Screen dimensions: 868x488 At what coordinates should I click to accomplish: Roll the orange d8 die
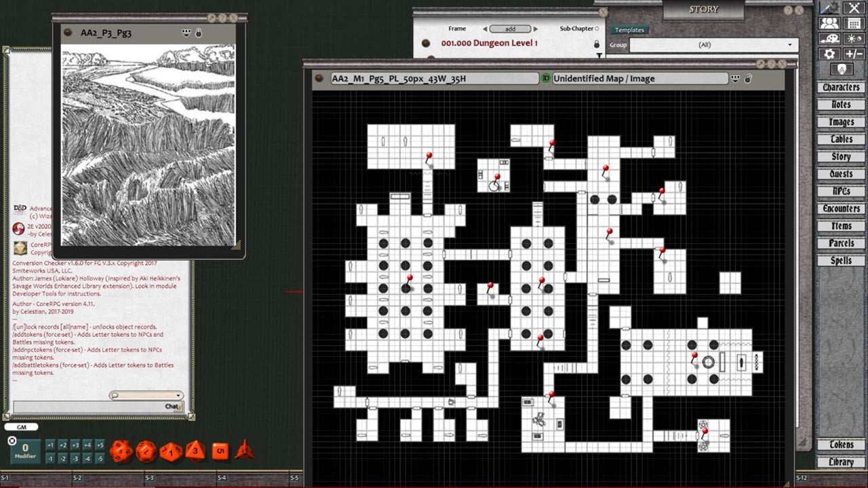click(x=195, y=450)
